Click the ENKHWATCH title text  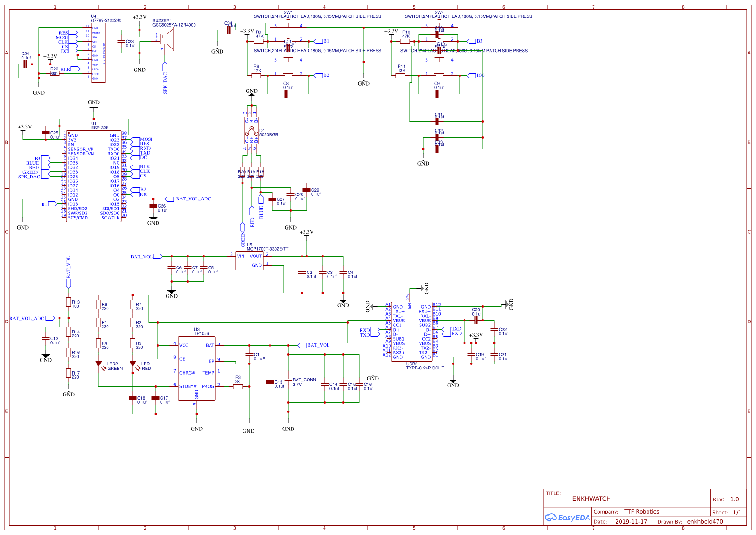point(591,499)
